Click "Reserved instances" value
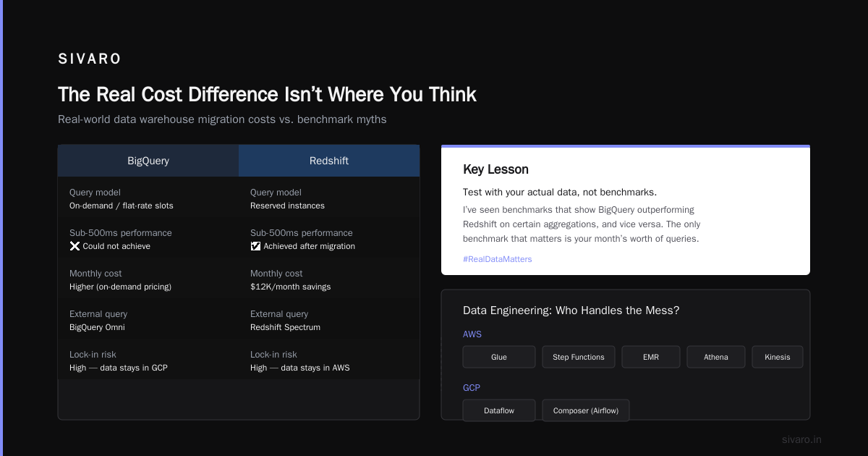This screenshot has height=456, width=868. pos(287,206)
